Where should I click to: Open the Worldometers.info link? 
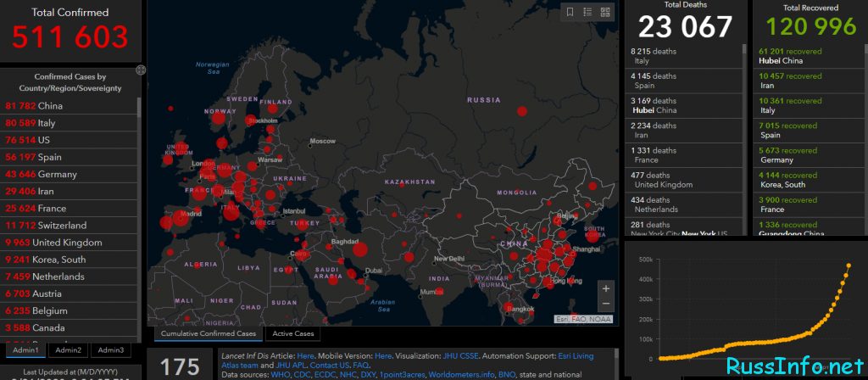point(461,375)
